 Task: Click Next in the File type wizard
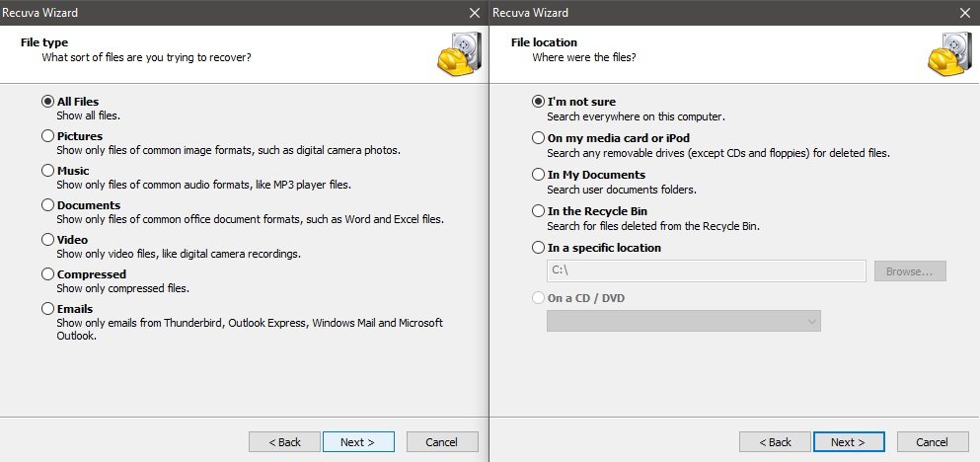coord(358,442)
